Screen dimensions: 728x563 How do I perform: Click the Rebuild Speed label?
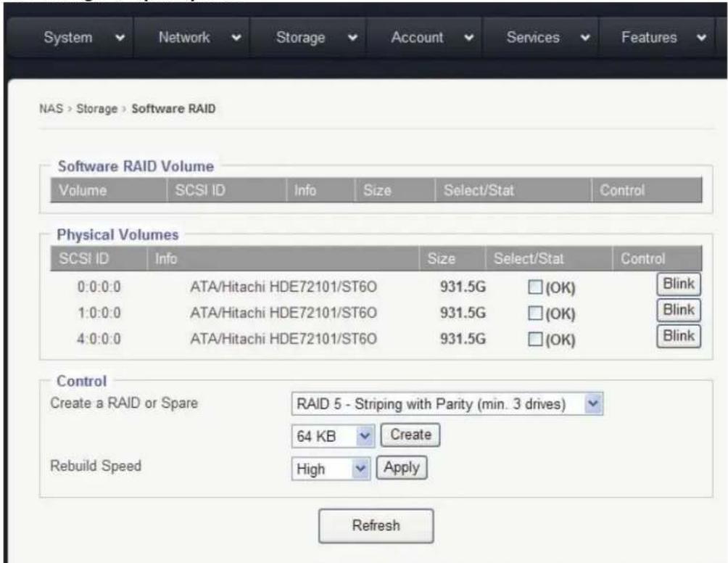point(96,466)
